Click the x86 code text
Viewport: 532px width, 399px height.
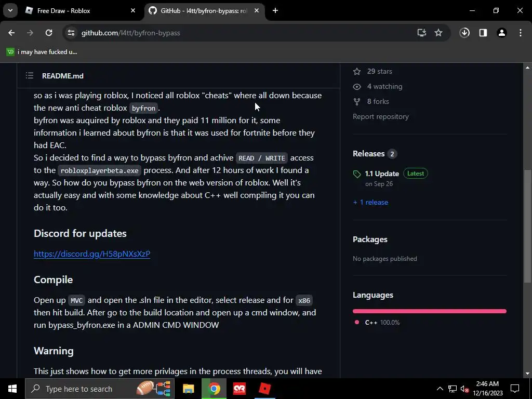(304, 301)
